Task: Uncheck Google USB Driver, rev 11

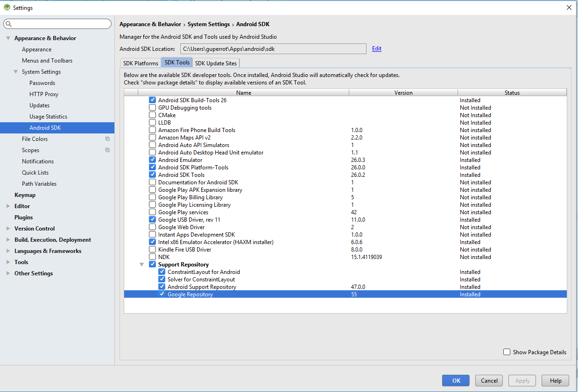Action: (x=152, y=219)
